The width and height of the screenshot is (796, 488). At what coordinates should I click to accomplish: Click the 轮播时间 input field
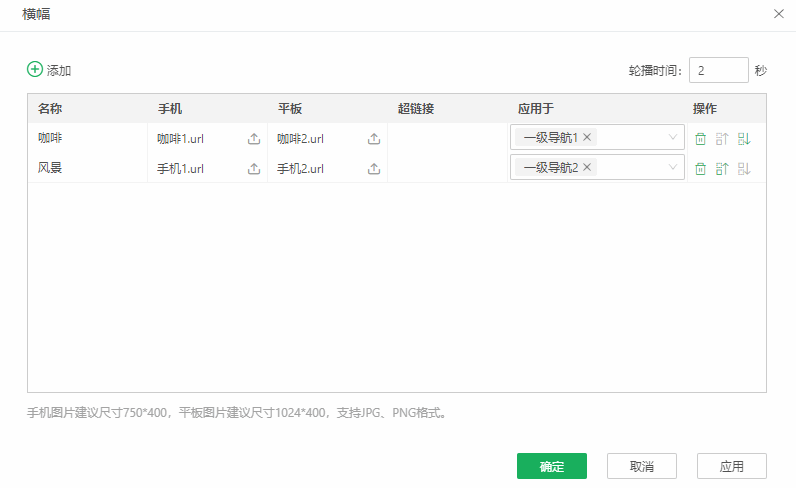[718, 70]
